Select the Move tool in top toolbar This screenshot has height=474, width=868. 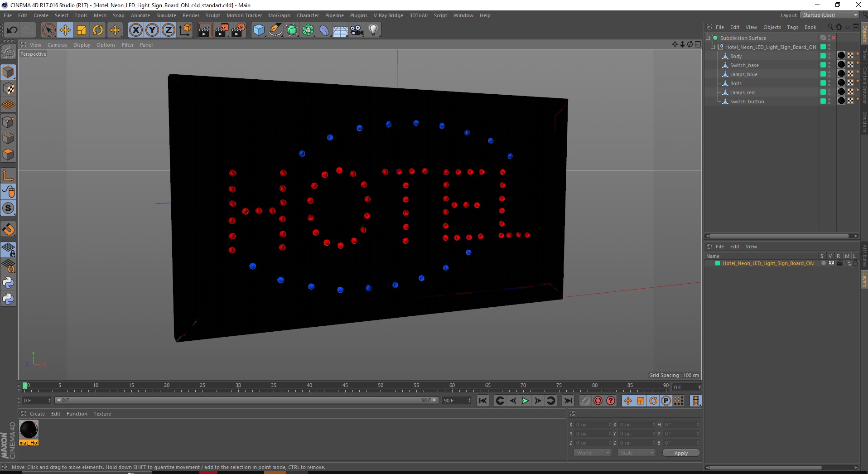pyautogui.click(x=65, y=30)
